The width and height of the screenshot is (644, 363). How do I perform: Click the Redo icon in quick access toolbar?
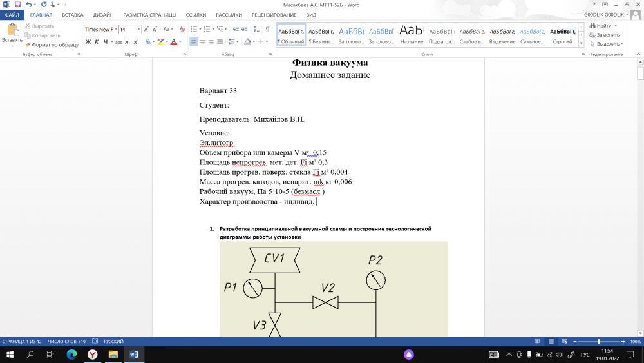coord(44,5)
